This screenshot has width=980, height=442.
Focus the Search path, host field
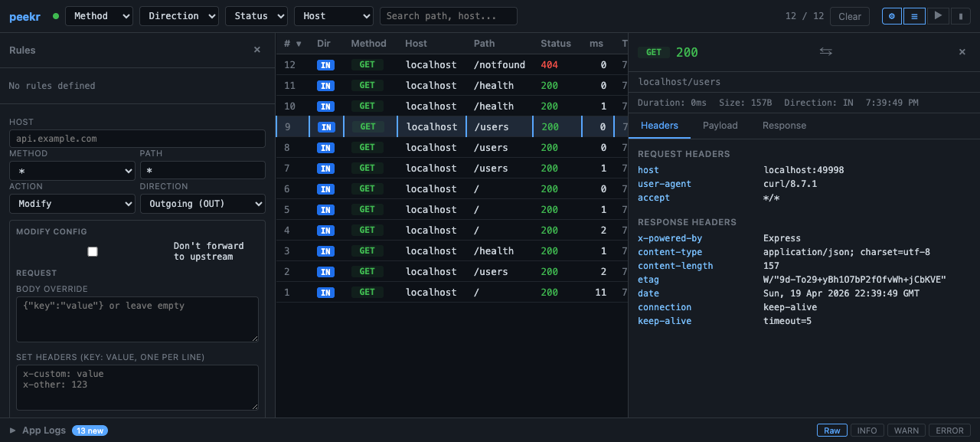pyautogui.click(x=448, y=16)
